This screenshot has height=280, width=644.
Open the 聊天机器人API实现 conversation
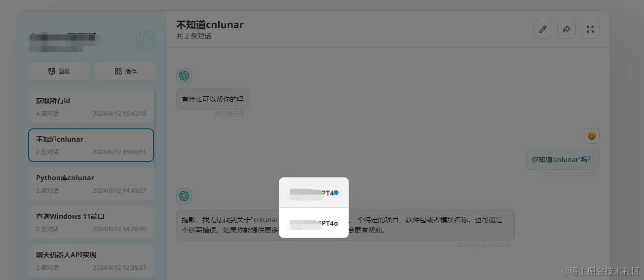91,261
